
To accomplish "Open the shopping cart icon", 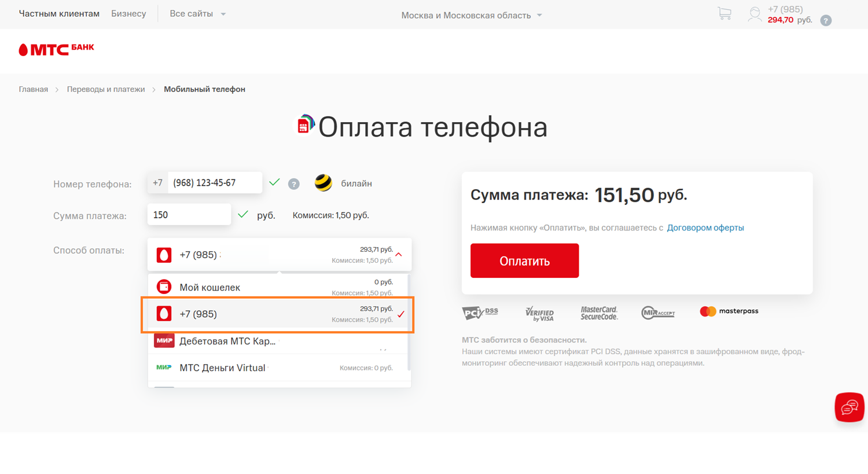I will click(724, 14).
